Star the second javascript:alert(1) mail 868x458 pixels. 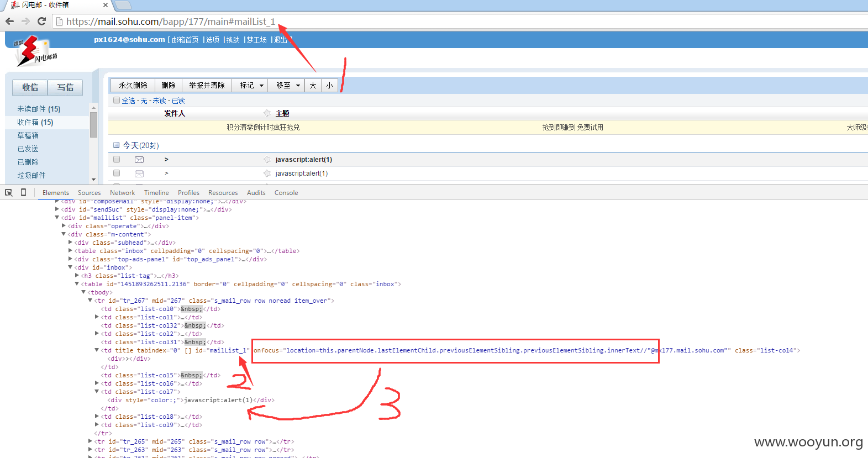[x=267, y=173]
